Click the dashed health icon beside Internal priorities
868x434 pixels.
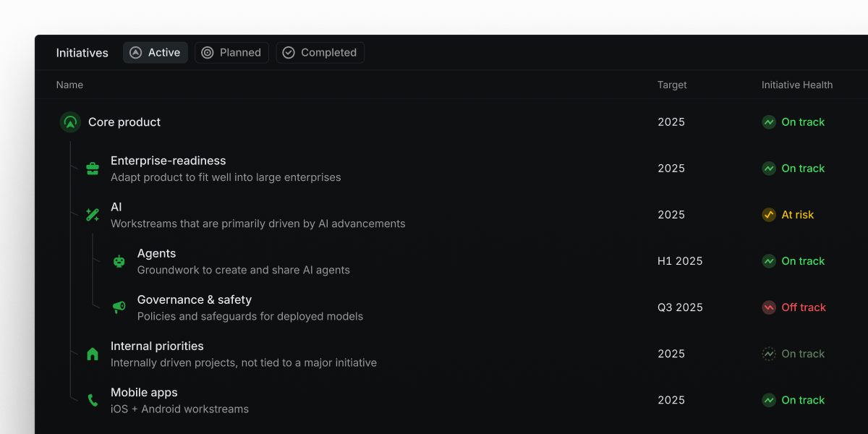769,354
